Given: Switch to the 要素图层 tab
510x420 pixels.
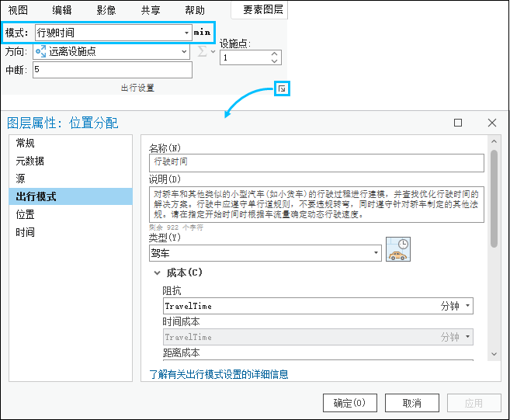Looking at the screenshot, I should (x=264, y=9).
